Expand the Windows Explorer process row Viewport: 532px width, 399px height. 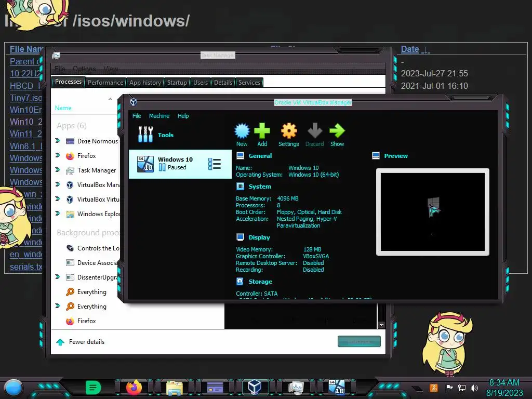pos(58,214)
